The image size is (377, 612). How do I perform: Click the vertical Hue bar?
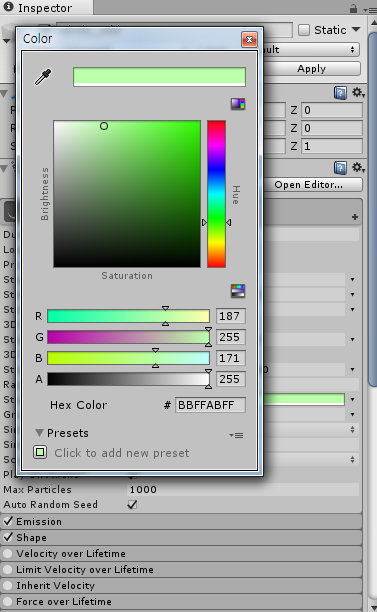click(216, 194)
